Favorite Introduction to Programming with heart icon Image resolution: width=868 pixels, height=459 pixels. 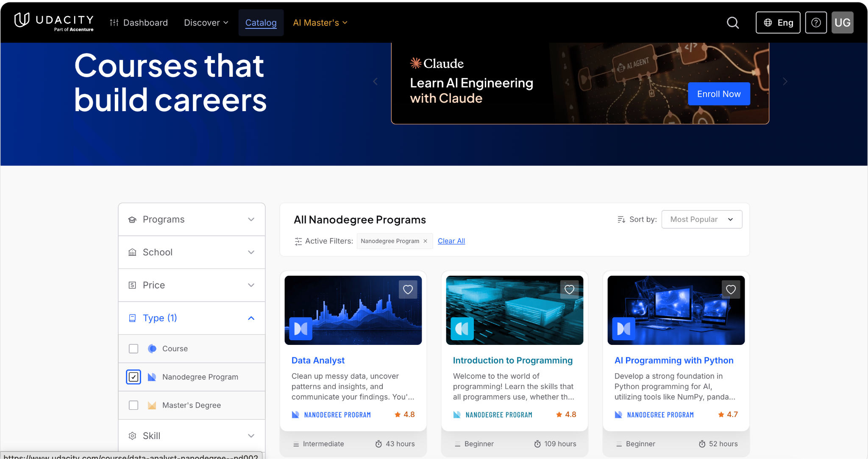pyautogui.click(x=569, y=289)
